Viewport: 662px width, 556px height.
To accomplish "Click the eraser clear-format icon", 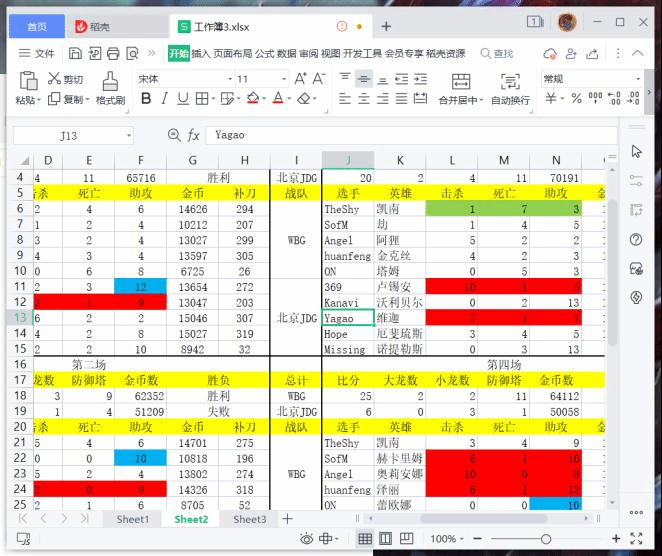I will (304, 99).
